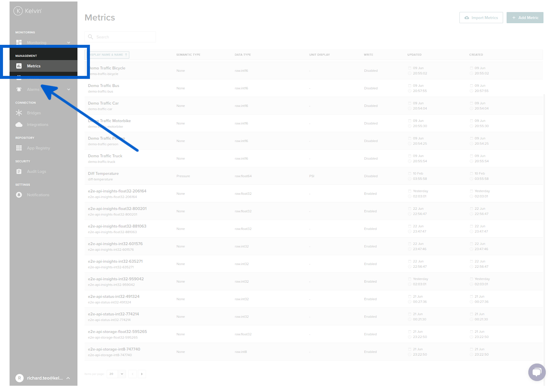Expand the Monitoring section chevron
The image size is (552, 392).
[69, 42]
